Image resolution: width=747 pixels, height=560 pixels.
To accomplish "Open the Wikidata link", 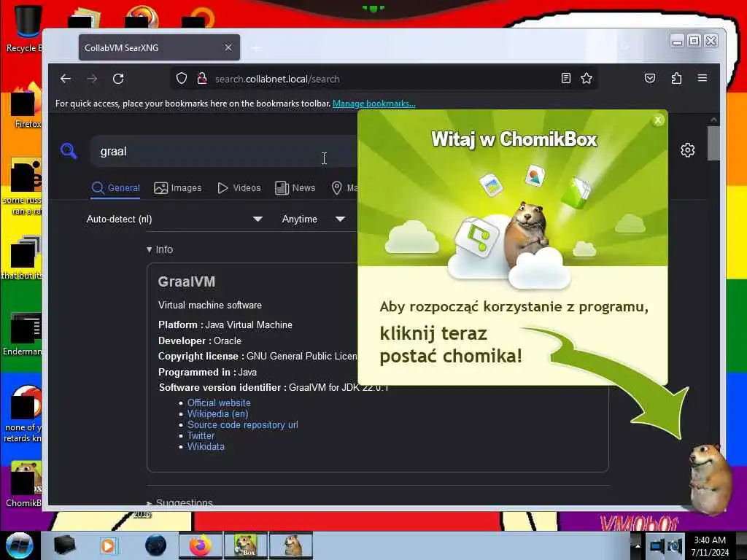I will tap(206, 447).
